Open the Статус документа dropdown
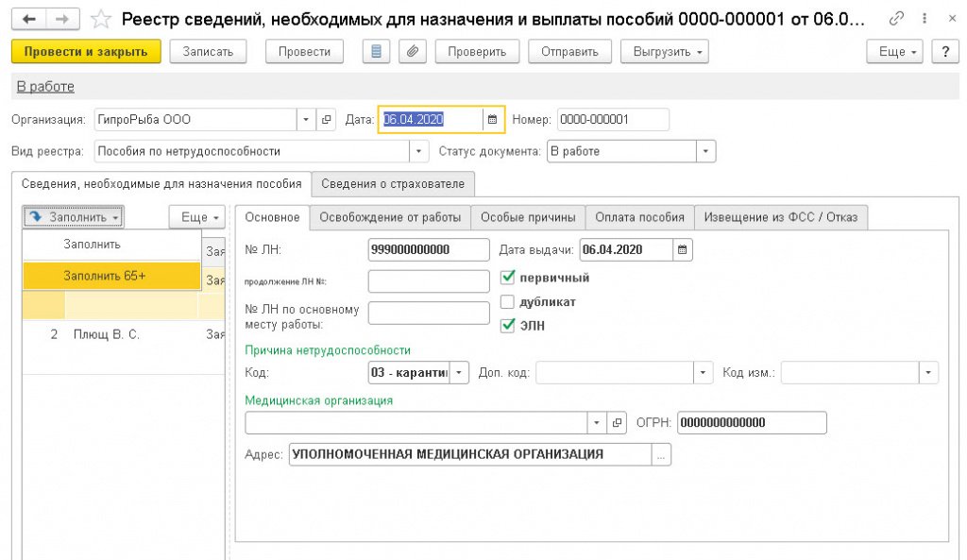This screenshot has height=560, width=967. click(705, 151)
